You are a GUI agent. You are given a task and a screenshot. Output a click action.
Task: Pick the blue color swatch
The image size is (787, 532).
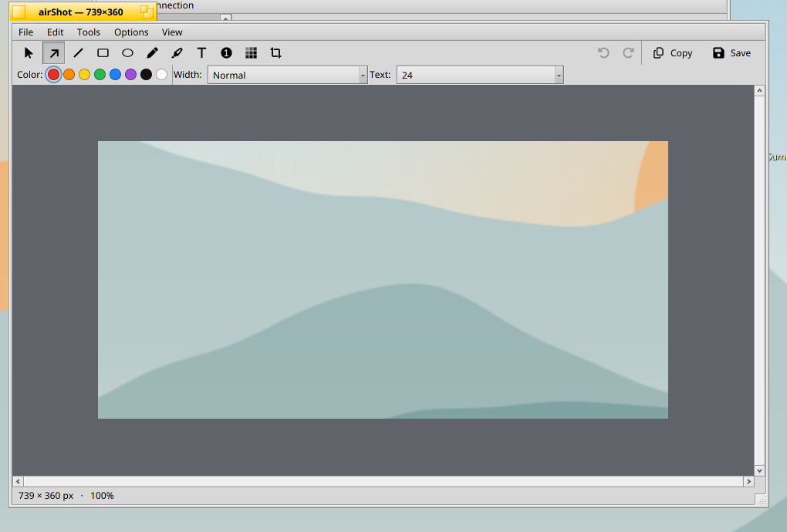[116, 75]
